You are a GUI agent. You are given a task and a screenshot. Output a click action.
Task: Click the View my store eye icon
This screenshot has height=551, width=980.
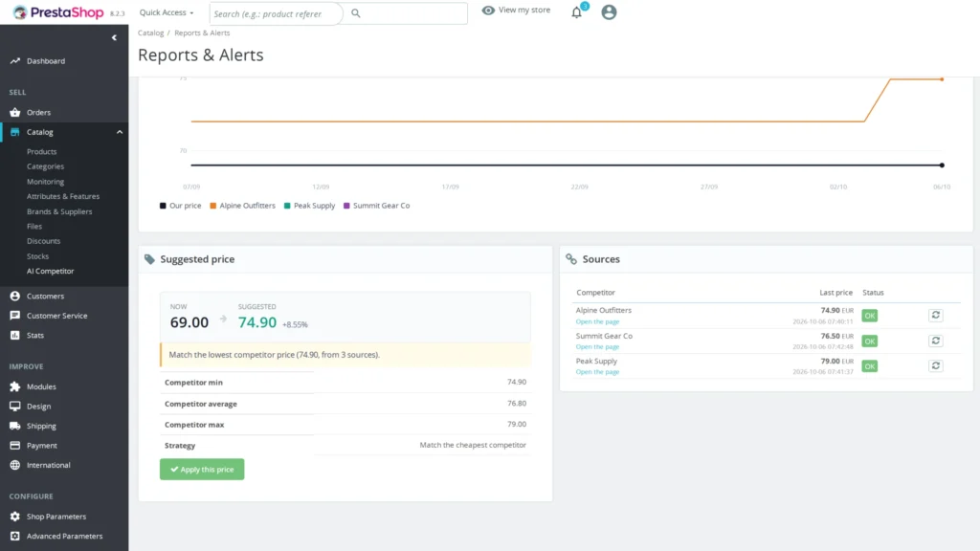[x=488, y=10]
